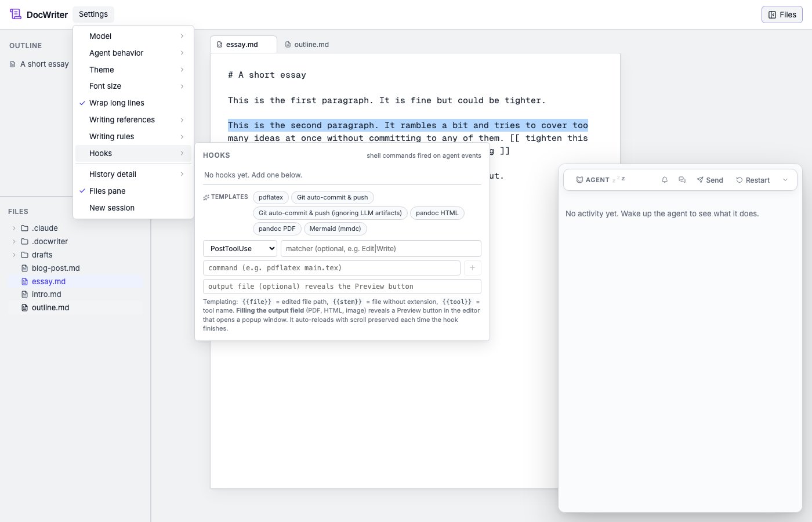
Task: Click the intro.md file icon
Action: click(24, 294)
